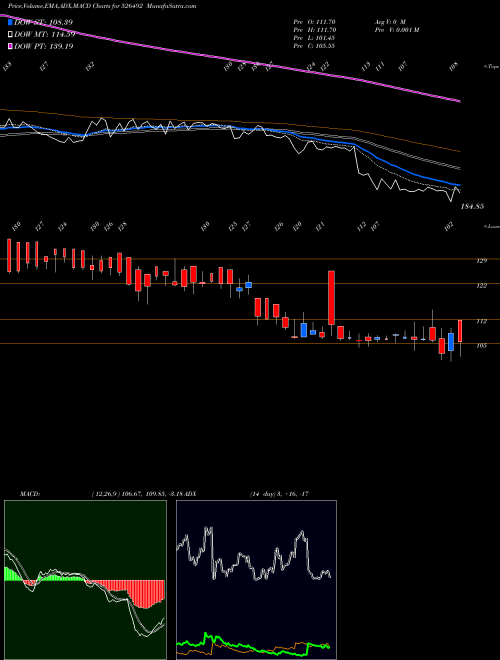Click the 'Pre C: 105.55' close value
500x660 pixels.
pyautogui.click(x=314, y=46)
